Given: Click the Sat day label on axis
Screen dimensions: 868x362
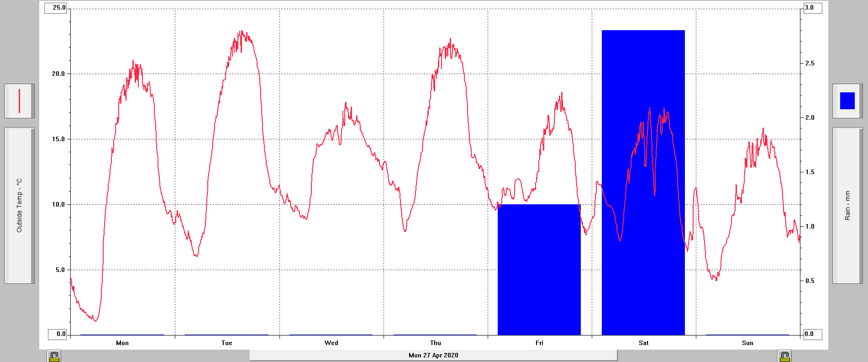Looking at the screenshot, I should pos(643,343).
